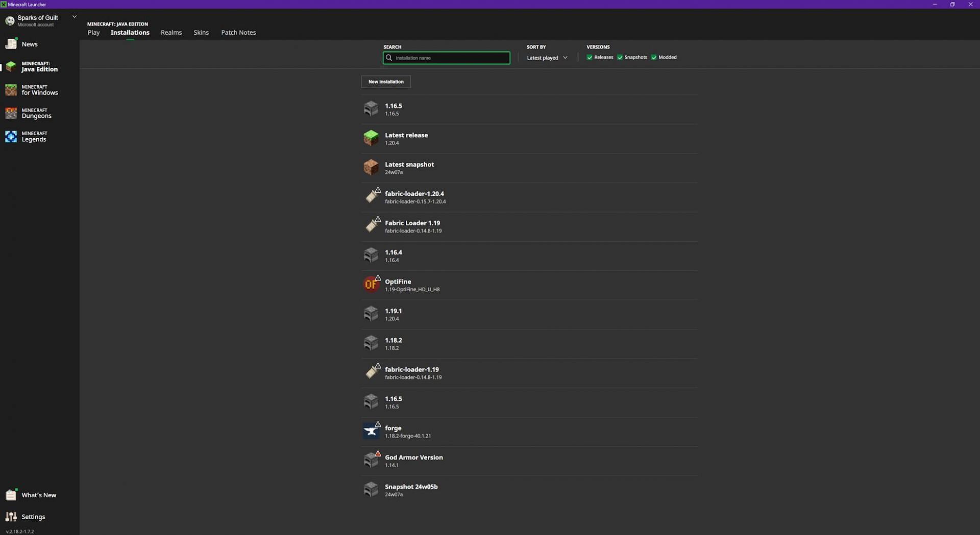Open Minecraft Legends sidebar icon
980x535 pixels.
coord(11,137)
